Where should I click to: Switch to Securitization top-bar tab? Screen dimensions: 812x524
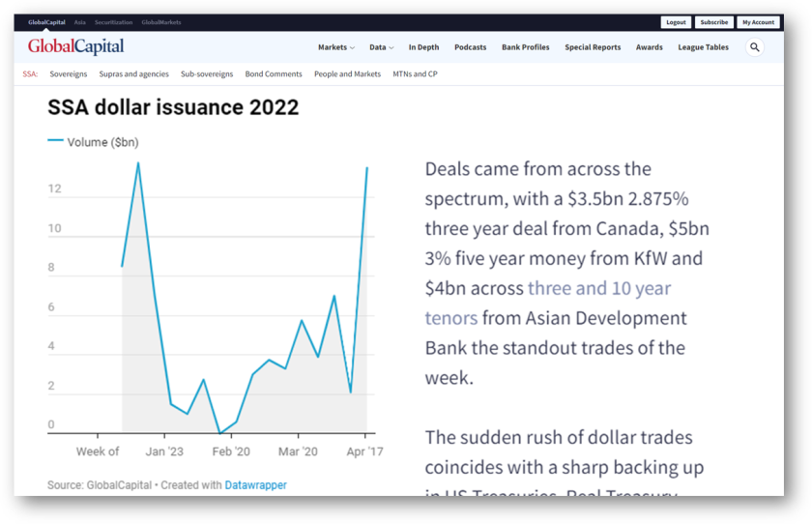[113, 22]
